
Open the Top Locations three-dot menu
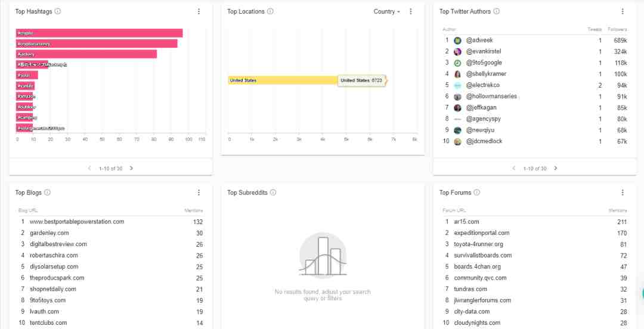(x=411, y=11)
